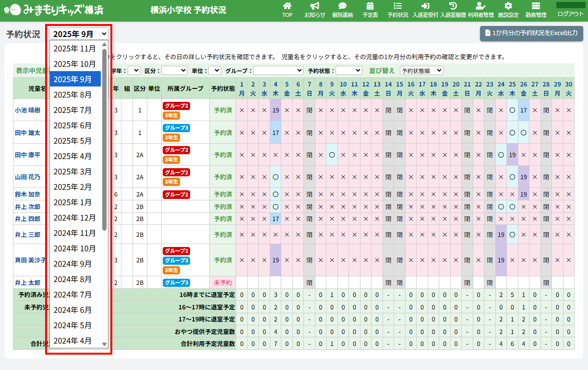Pick 2025年 4月 month option
Screen dimensions: 588x370
coord(74,156)
